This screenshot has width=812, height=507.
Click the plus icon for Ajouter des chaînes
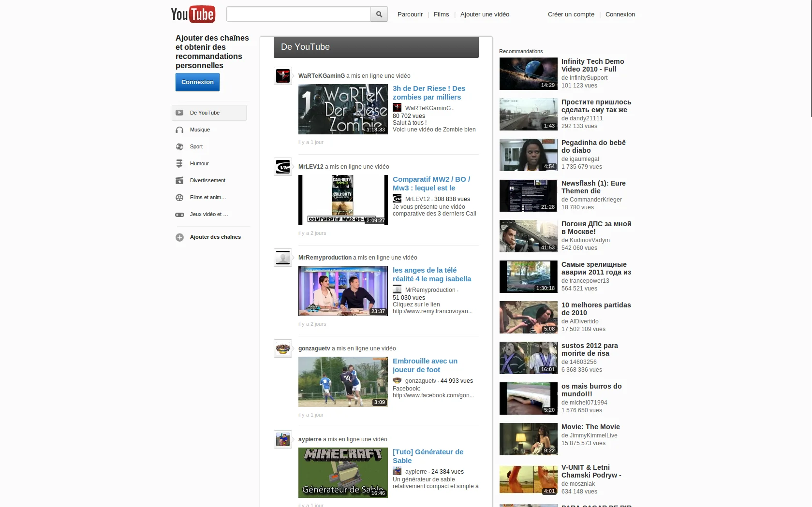[x=179, y=237]
